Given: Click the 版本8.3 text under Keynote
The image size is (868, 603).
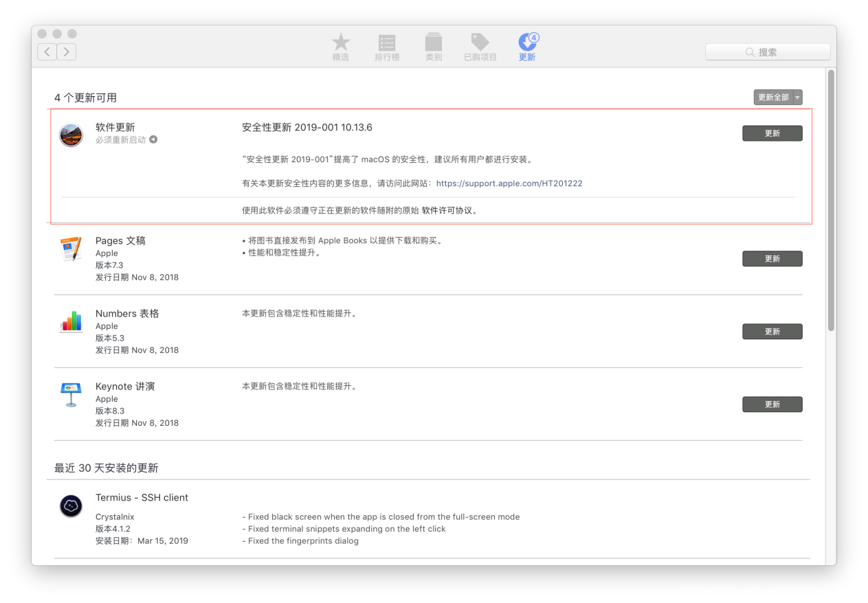Looking at the screenshot, I should pyautogui.click(x=110, y=411).
